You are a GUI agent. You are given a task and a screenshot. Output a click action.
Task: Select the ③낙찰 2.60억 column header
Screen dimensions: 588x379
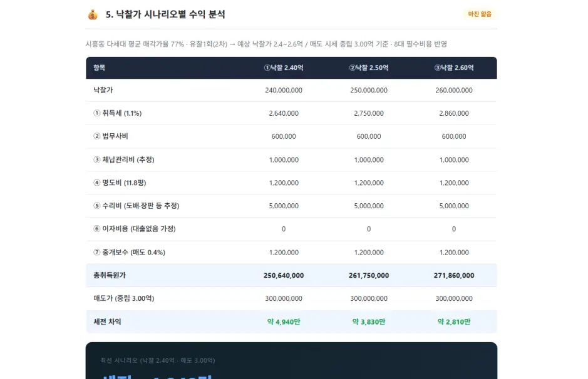pos(454,68)
